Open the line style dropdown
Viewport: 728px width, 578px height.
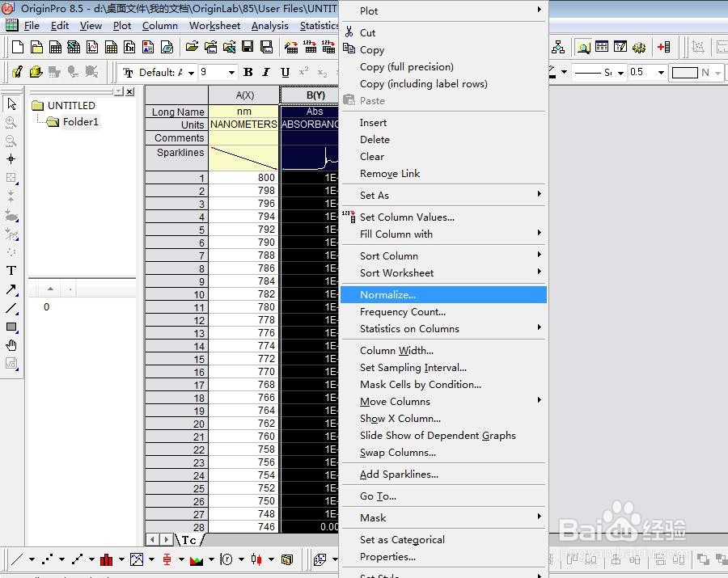coord(620,73)
